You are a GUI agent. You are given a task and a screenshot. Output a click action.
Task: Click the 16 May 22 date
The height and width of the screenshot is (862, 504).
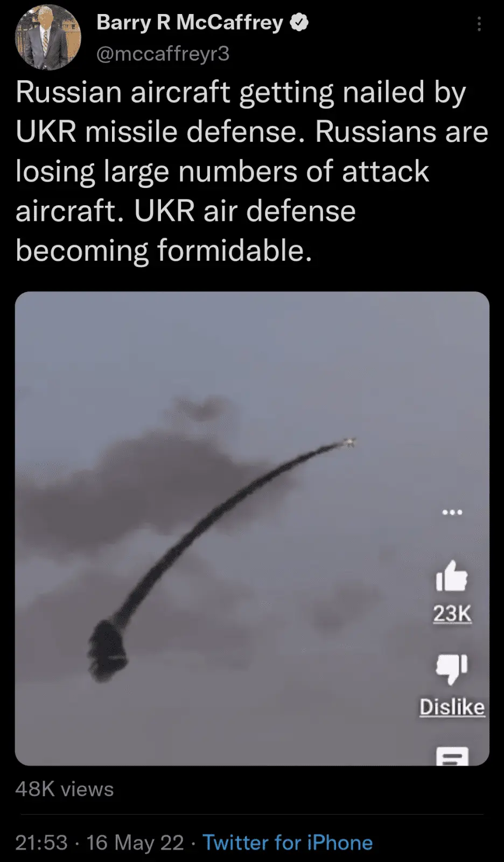point(135,843)
